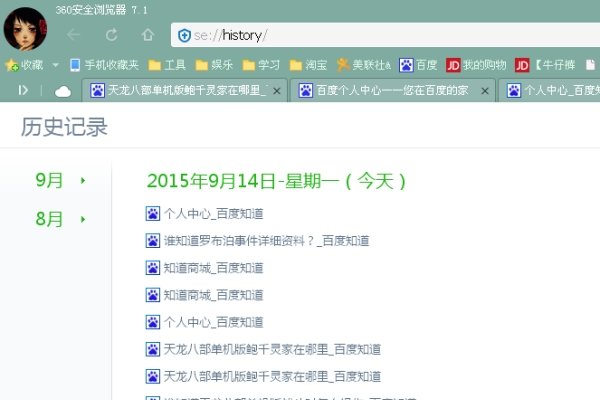This screenshot has width=600, height=400.
Task: Click the user avatar picture
Action: [25, 29]
